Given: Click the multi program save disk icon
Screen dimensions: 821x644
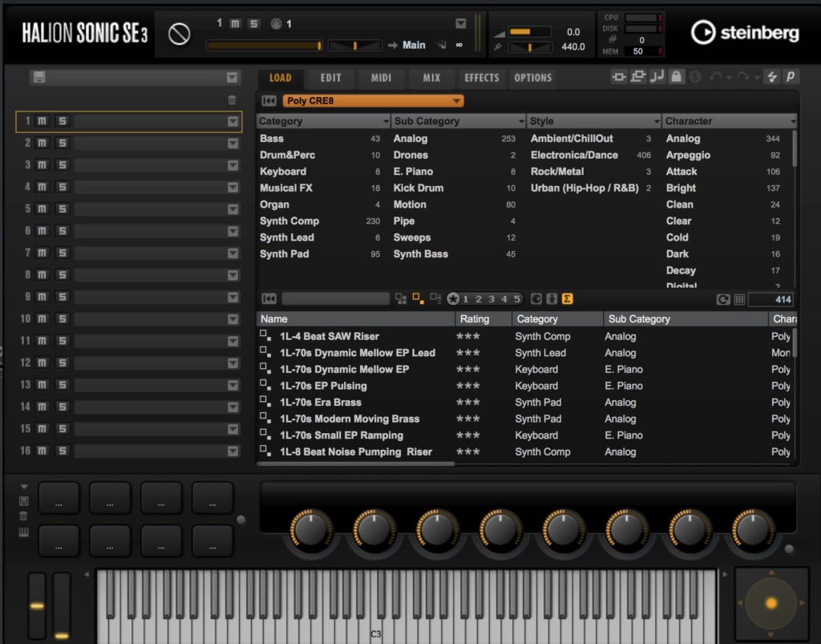Looking at the screenshot, I should coord(39,78).
